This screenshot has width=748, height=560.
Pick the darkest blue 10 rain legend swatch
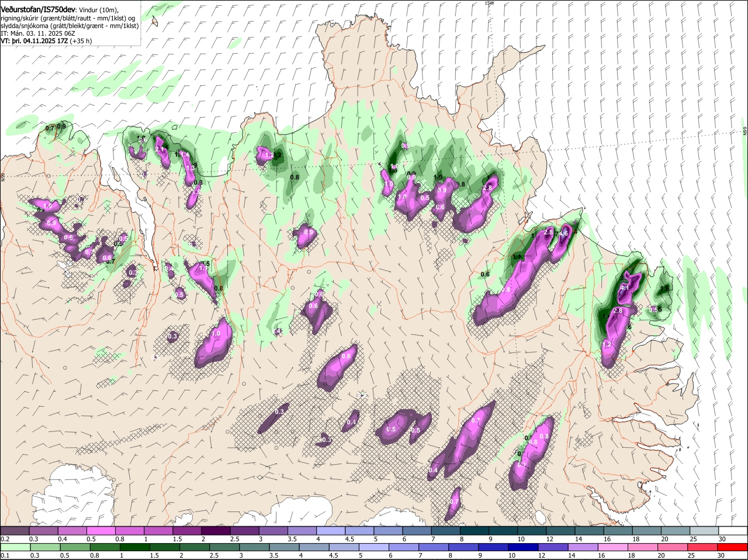coord(524,547)
